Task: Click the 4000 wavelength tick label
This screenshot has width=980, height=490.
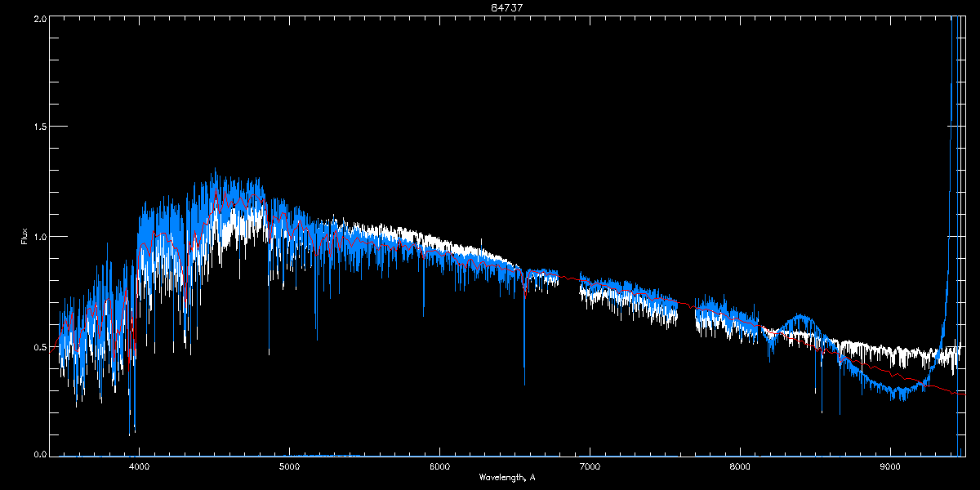Action: click(x=139, y=466)
